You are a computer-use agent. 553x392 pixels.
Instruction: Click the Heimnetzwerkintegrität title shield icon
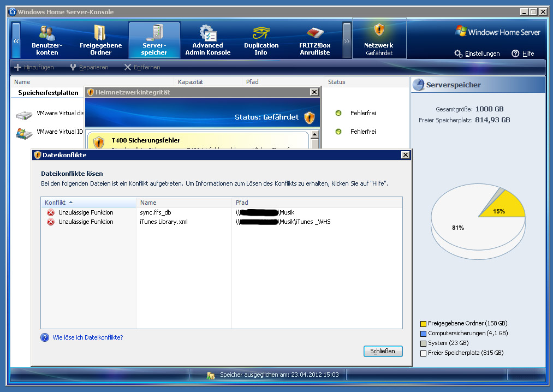click(x=90, y=92)
